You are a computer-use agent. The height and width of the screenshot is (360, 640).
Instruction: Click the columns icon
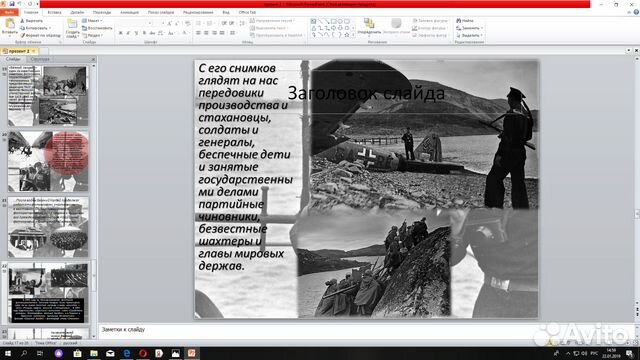pyautogui.click(x=233, y=33)
